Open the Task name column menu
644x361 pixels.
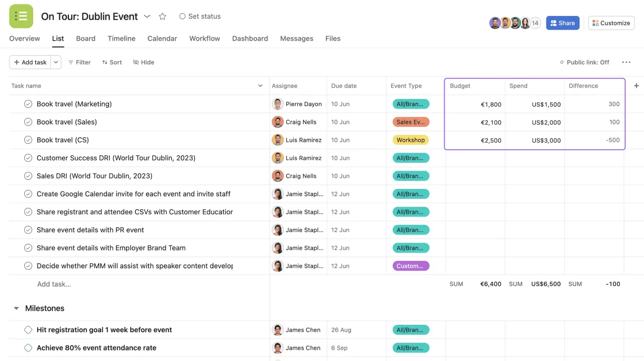260,85
